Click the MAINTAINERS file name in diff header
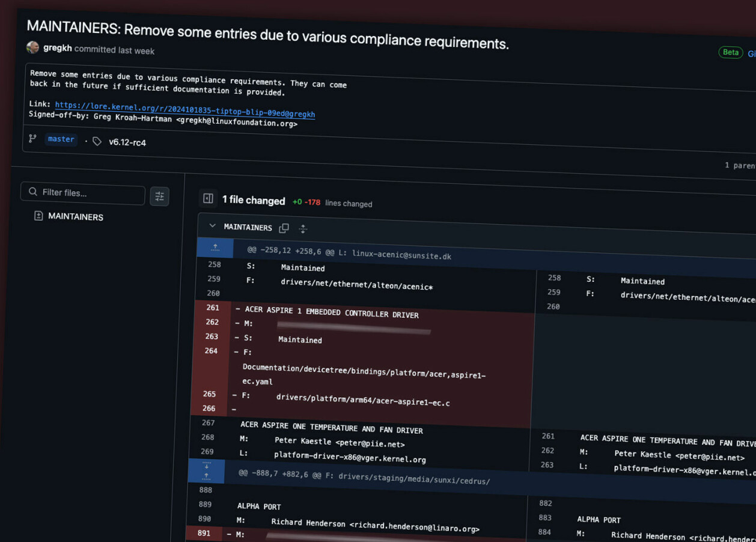 pyautogui.click(x=248, y=227)
